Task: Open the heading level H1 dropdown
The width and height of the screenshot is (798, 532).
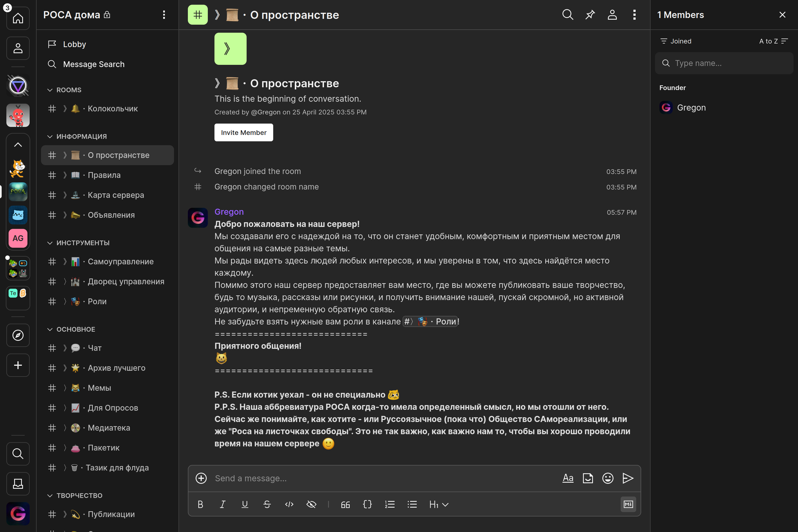Action: coord(438,504)
